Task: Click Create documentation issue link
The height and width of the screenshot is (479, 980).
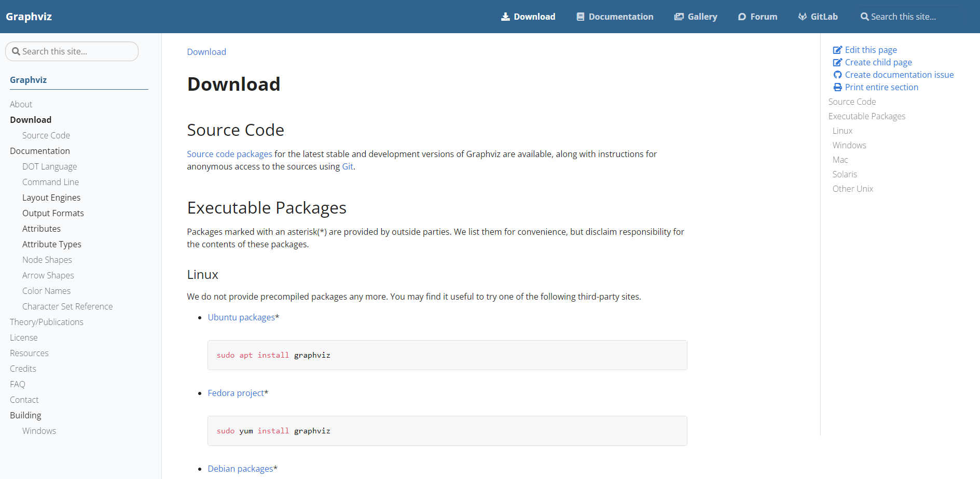Action: click(x=899, y=75)
